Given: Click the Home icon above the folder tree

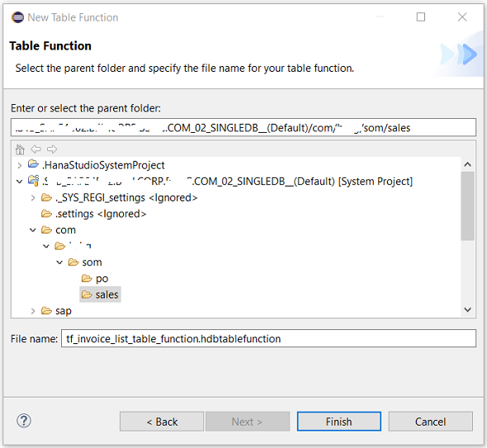Looking at the screenshot, I should (20, 149).
